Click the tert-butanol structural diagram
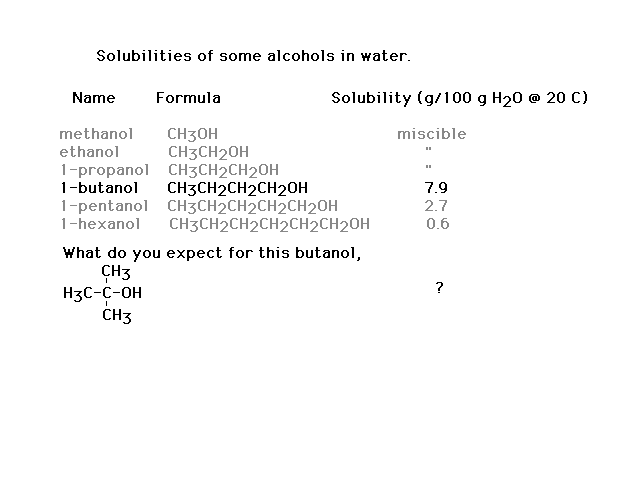The height and width of the screenshot is (480, 640). point(102,294)
